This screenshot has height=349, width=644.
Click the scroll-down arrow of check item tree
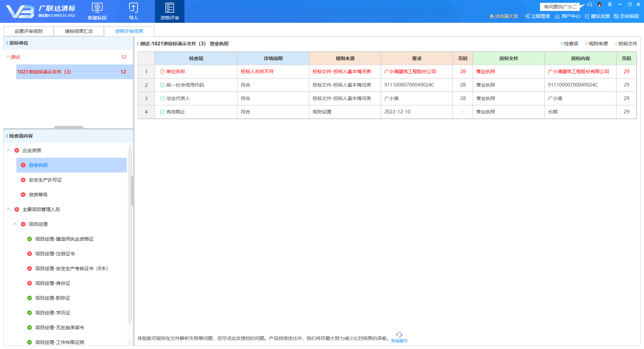pyautogui.click(x=130, y=343)
